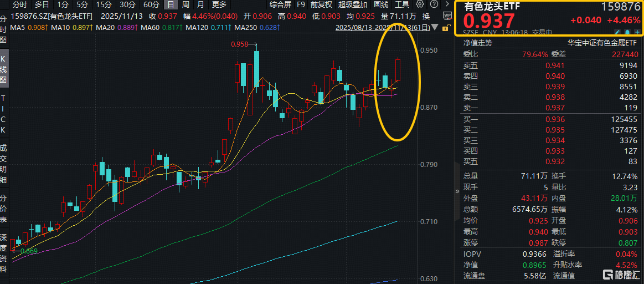644x284 pixels.
Task: Open 成交明细 in the left sidebar
Action: [3, 164]
